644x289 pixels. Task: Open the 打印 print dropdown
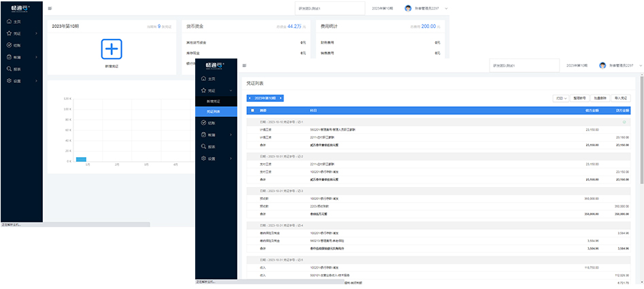tap(561, 99)
